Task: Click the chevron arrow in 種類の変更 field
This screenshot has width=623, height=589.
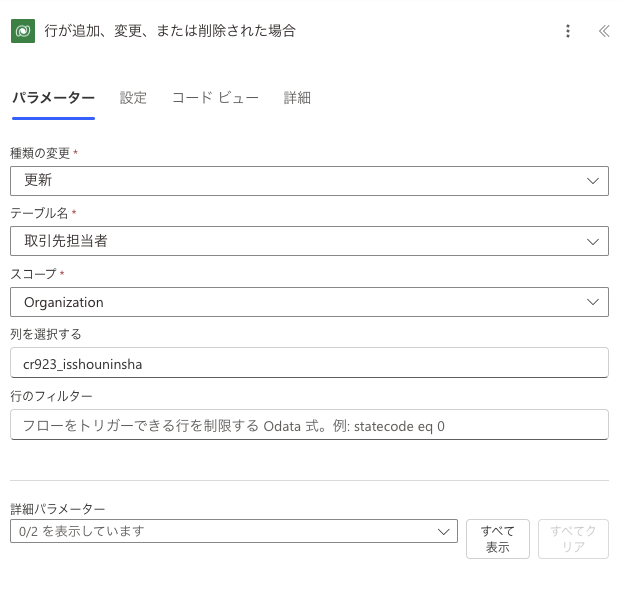Action: pos(592,181)
